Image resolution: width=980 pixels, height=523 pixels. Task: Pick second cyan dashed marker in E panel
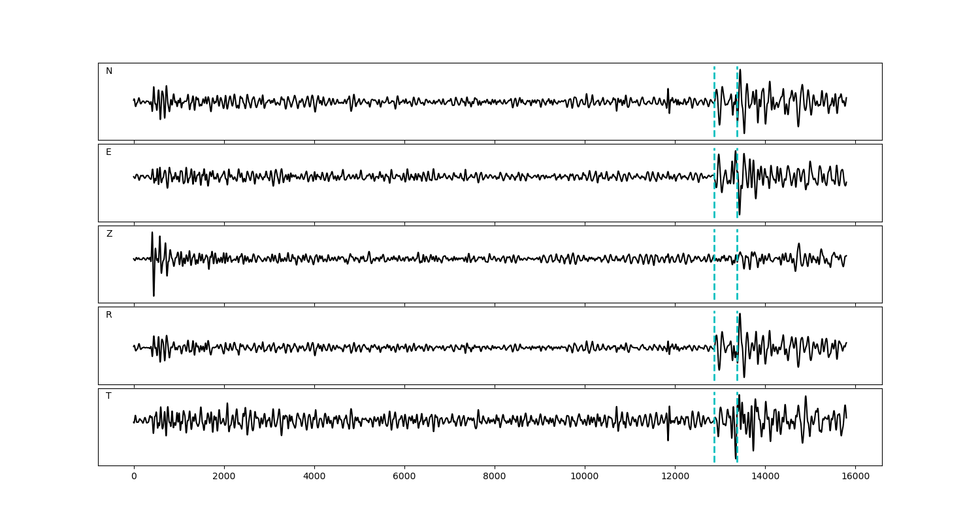[x=737, y=196]
